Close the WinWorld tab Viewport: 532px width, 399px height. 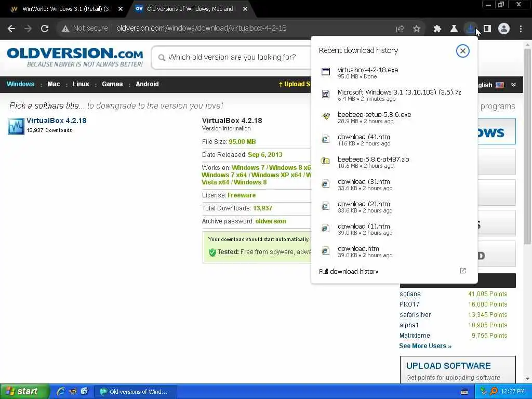(121, 9)
